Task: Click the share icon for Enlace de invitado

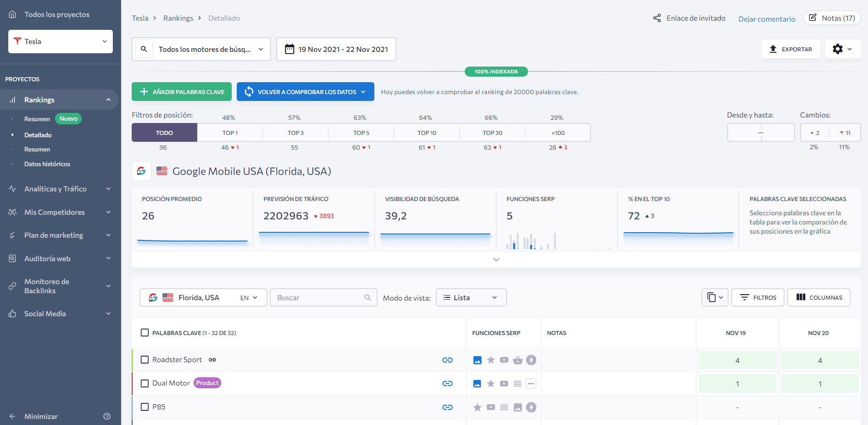Action: coord(657,18)
